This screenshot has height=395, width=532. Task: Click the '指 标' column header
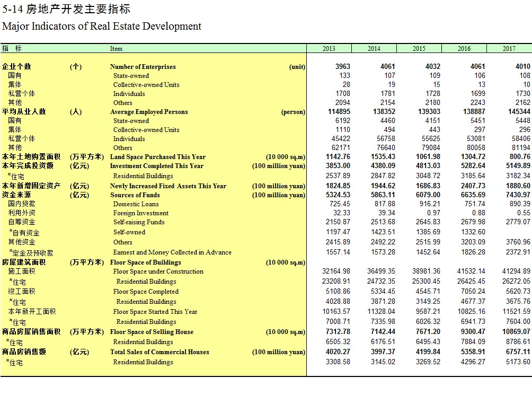12,49
